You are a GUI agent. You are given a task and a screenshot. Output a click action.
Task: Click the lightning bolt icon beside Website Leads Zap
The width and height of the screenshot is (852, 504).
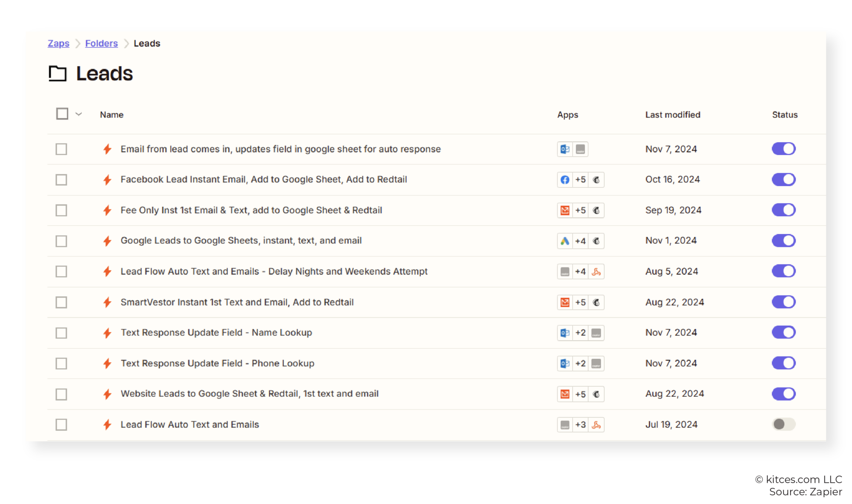tap(107, 394)
